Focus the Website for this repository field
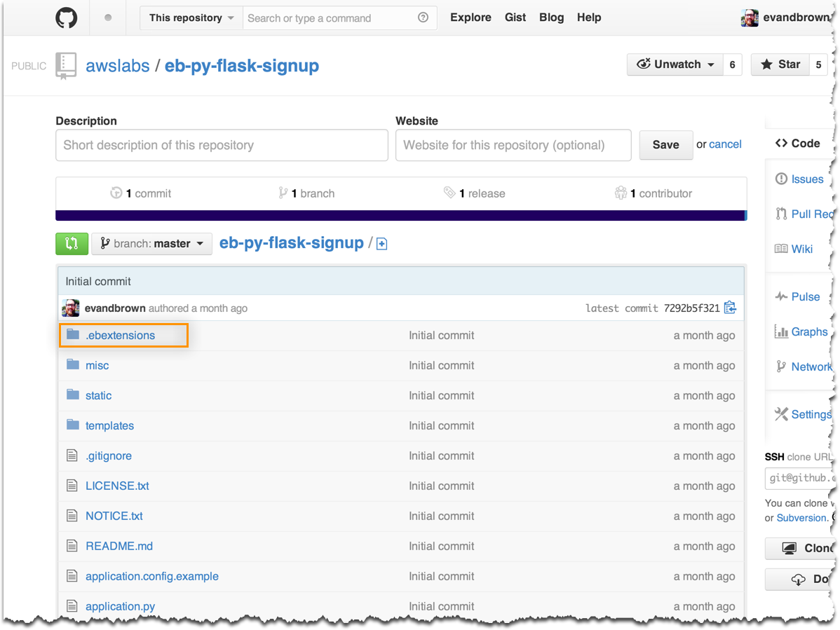 [x=513, y=145]
